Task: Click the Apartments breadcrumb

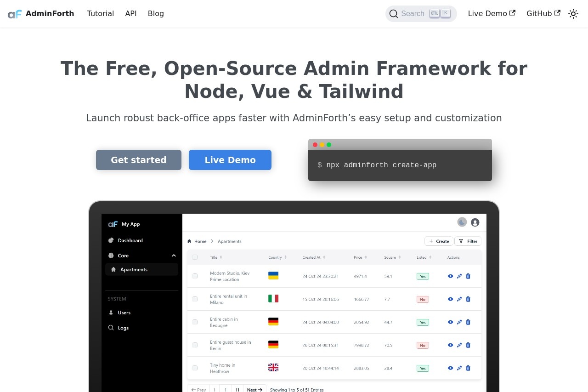Action: (x=229, y=241)
